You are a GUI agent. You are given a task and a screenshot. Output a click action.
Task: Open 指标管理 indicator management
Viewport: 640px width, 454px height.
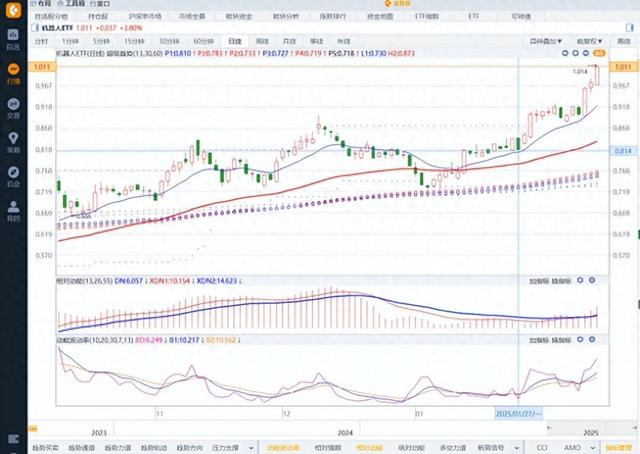click(619, 448)
